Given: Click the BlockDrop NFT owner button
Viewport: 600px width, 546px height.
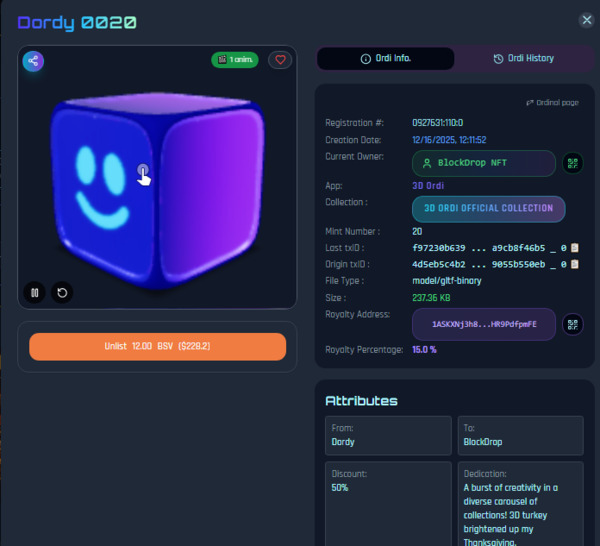Looking at the screenshot, I should pos(484,163).
